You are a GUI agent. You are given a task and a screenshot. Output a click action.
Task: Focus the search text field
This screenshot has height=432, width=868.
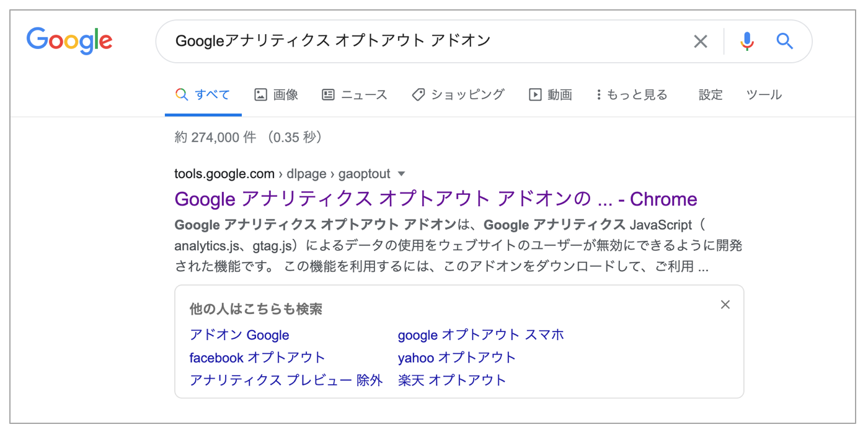pyautogui.click(x=428, y=42)
